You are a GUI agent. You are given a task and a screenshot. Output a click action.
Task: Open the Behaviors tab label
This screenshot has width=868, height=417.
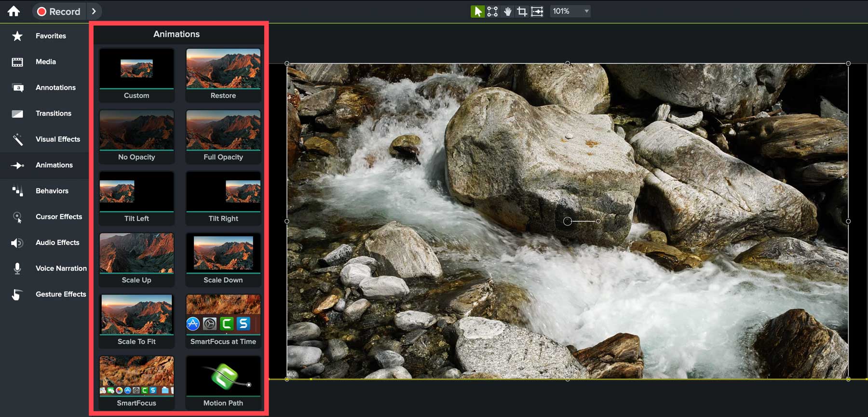(52, 191)
